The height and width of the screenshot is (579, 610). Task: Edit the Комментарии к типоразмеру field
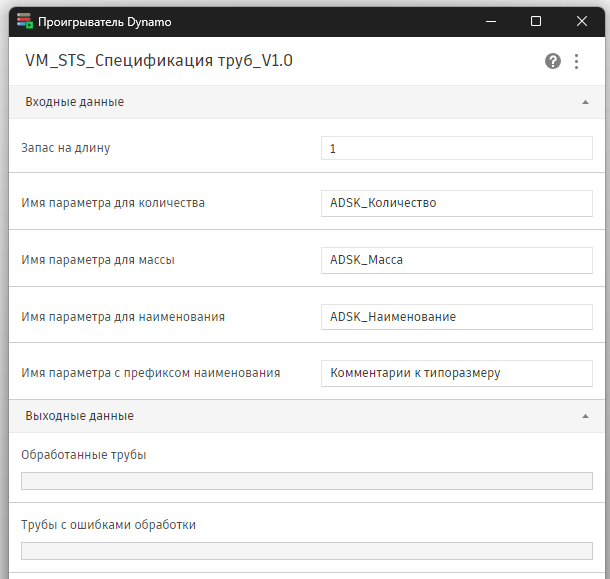click(457, 373)
